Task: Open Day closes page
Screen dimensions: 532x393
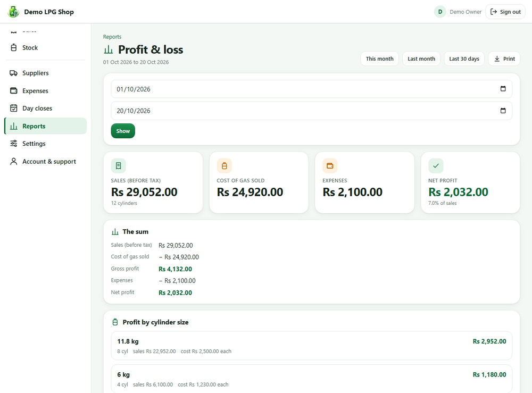Action: point(45,108)
